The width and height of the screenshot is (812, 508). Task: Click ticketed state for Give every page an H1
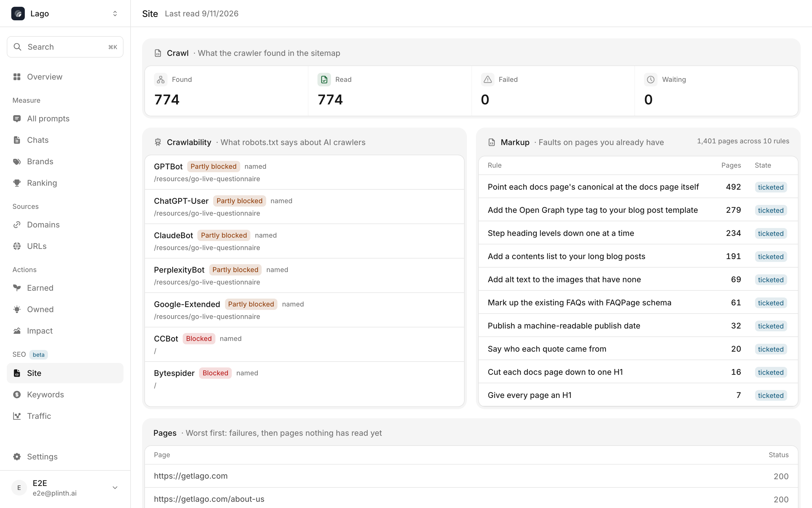coord(771,395)
